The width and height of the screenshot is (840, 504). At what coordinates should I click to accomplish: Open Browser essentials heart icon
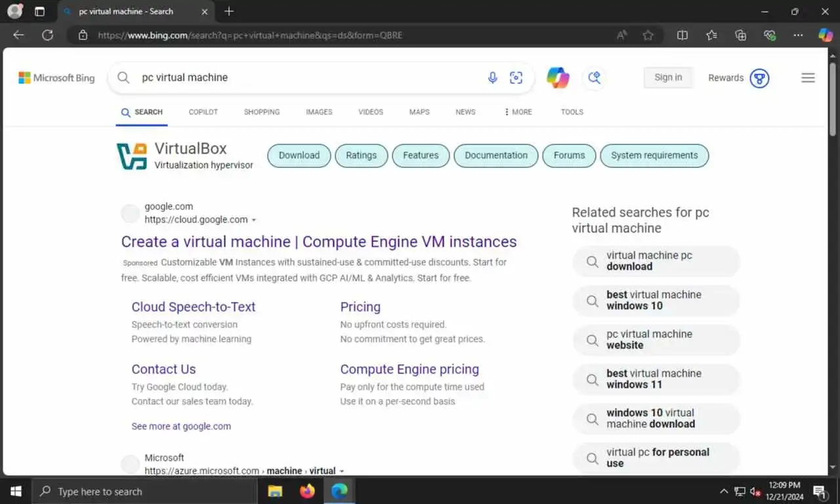point(770,35)
